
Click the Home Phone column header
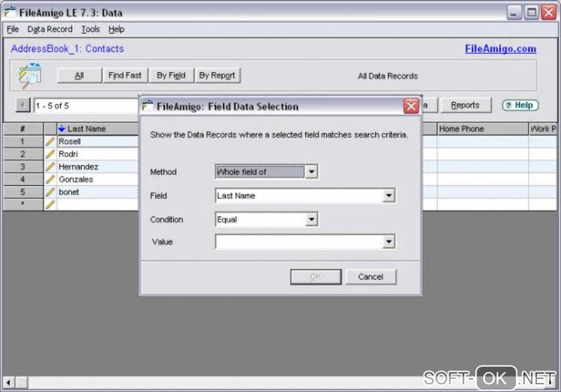point(482,129)
